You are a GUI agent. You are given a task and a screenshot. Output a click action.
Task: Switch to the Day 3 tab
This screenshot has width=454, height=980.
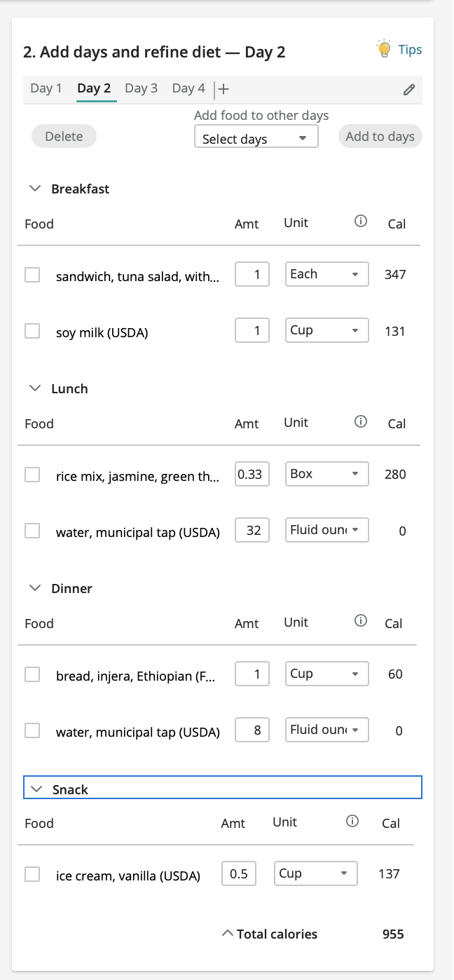[x=141, y=88]
